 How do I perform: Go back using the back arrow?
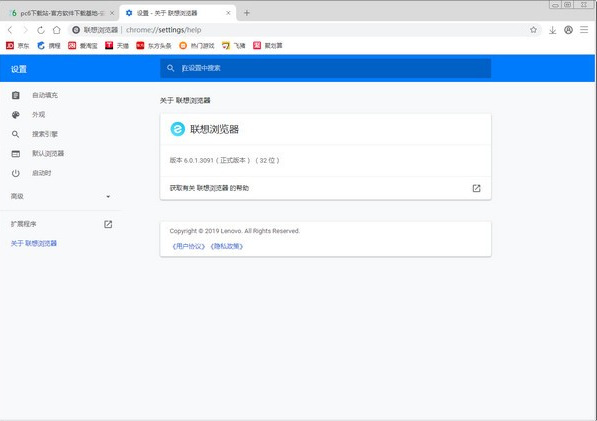click(x=10, y=30)
